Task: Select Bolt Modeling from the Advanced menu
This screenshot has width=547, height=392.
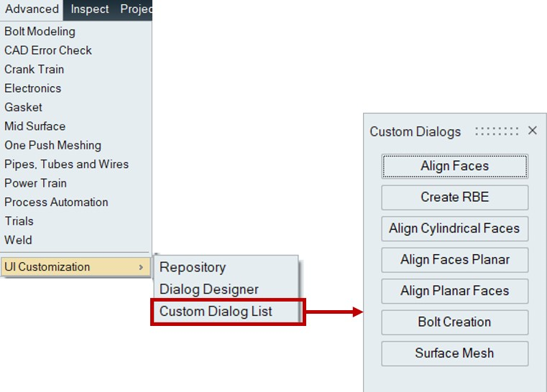Action: (40, 32)
